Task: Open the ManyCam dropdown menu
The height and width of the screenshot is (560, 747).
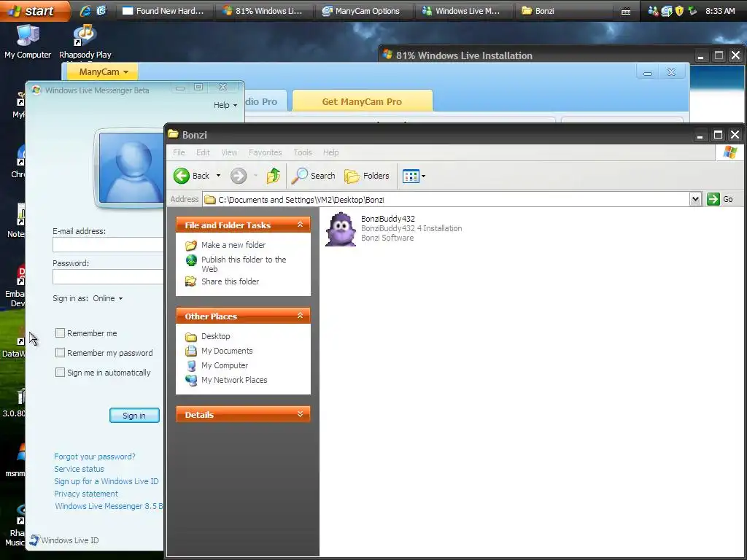Action: coord(102,72)
